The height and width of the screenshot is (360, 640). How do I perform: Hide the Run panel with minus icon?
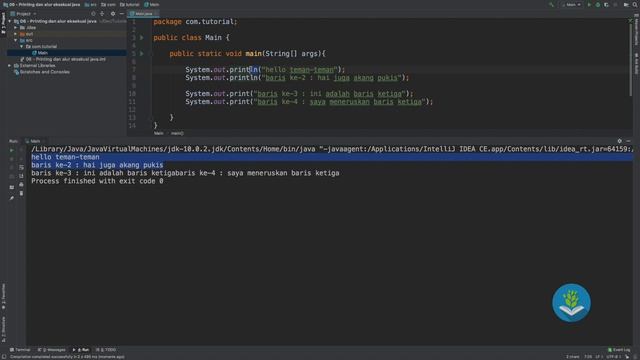tap(628, 141)
